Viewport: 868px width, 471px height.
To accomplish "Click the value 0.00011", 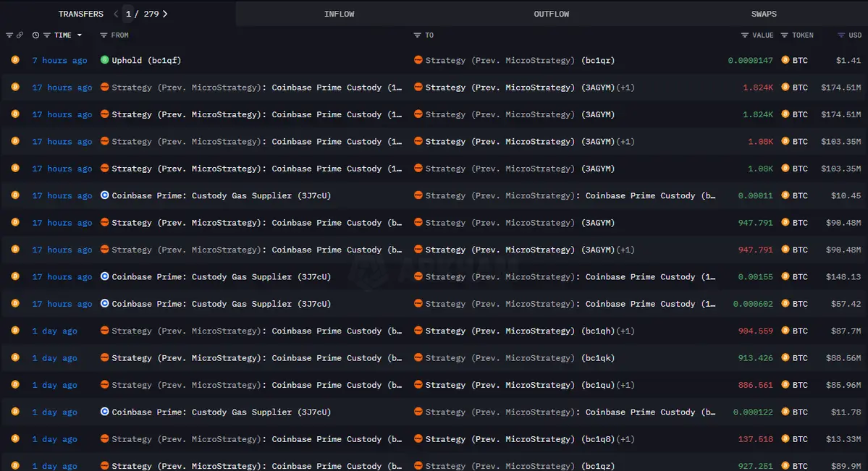I will 755,195.
